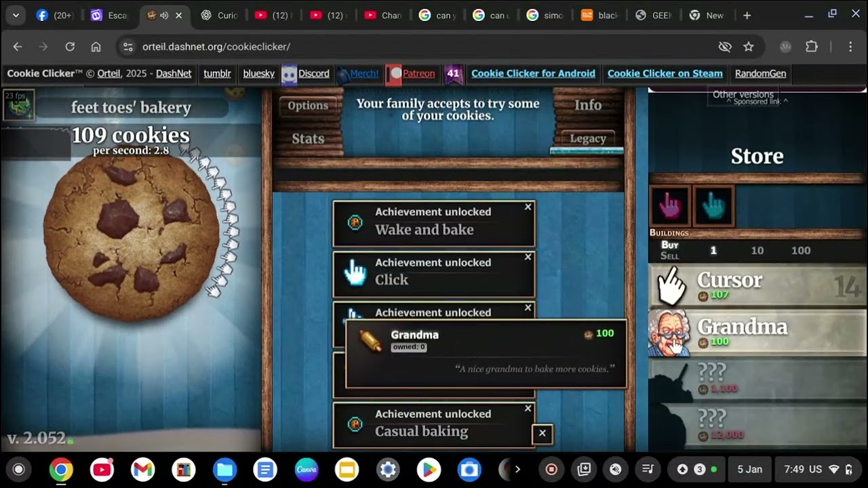Switch to the black tab
The width and height of the screenshot is (868, 488).
[x=599, y=16]
